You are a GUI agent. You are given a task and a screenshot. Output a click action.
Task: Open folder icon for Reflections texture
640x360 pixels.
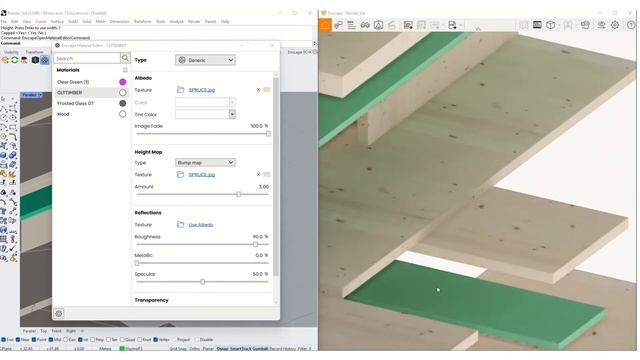(180, 224)
